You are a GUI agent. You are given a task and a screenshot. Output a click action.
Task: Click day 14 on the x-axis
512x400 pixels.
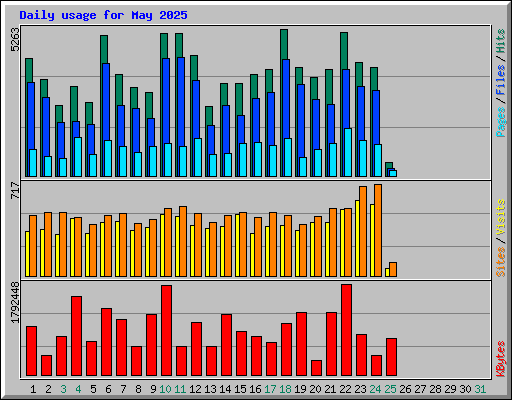click(x=225, y=389)
